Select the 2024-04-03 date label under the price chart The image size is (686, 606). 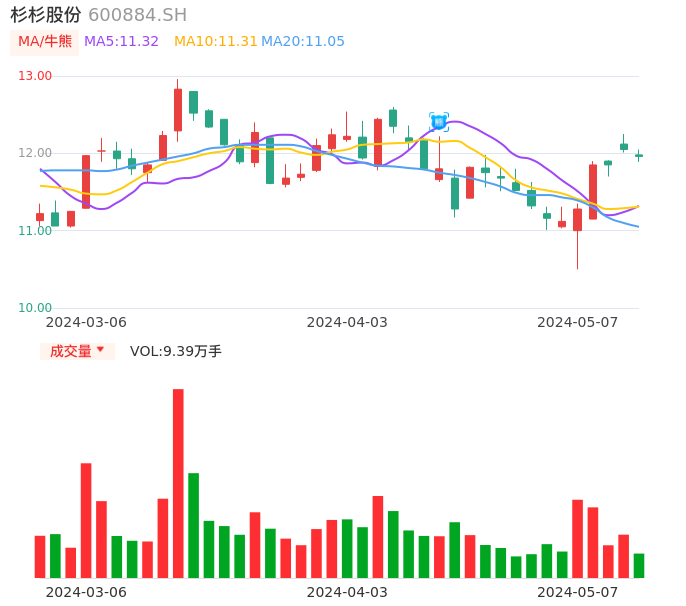click(x=347, y=322)
